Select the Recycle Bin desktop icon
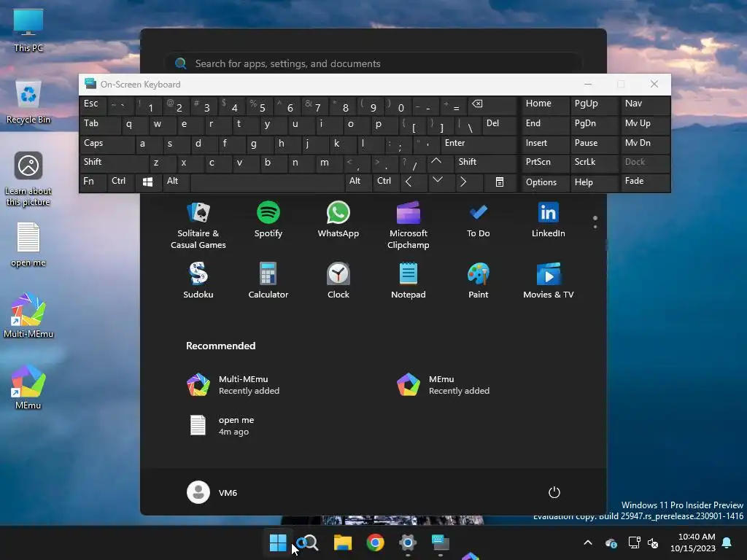Image resolution: width=747 pixels, height=560 pixels. click(28, 101)
